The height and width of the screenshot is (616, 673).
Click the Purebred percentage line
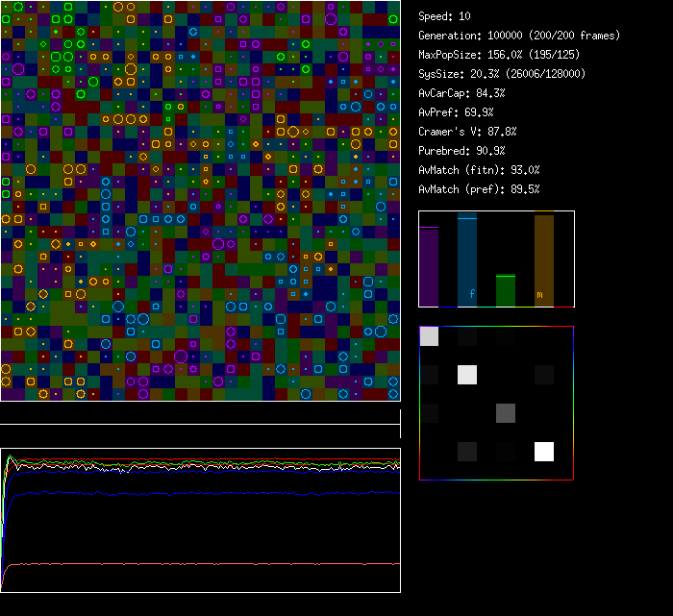(461, 151)
